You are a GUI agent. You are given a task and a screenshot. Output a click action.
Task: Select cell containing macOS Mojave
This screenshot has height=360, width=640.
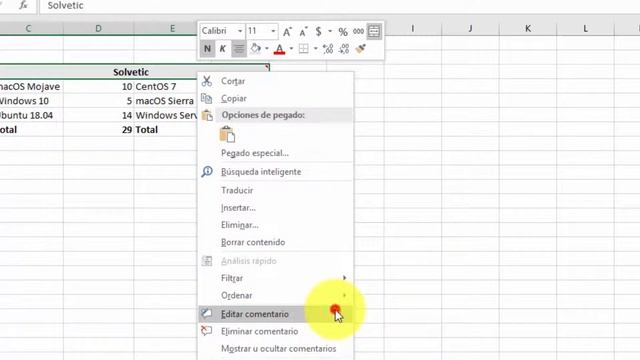[31, 87]
